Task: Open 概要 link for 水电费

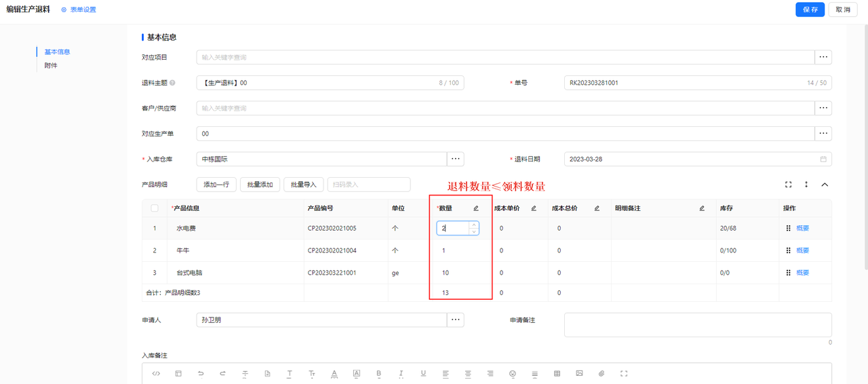Action: [803, 229]
